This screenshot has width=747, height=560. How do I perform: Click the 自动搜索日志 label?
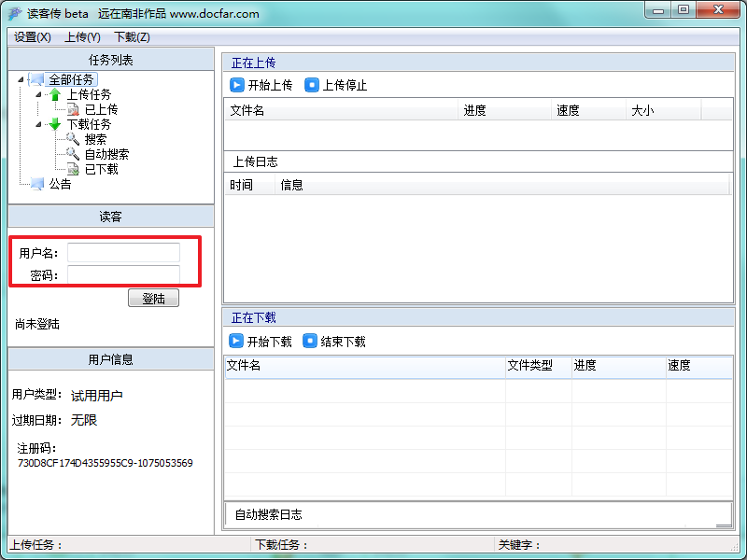(268, 514)
